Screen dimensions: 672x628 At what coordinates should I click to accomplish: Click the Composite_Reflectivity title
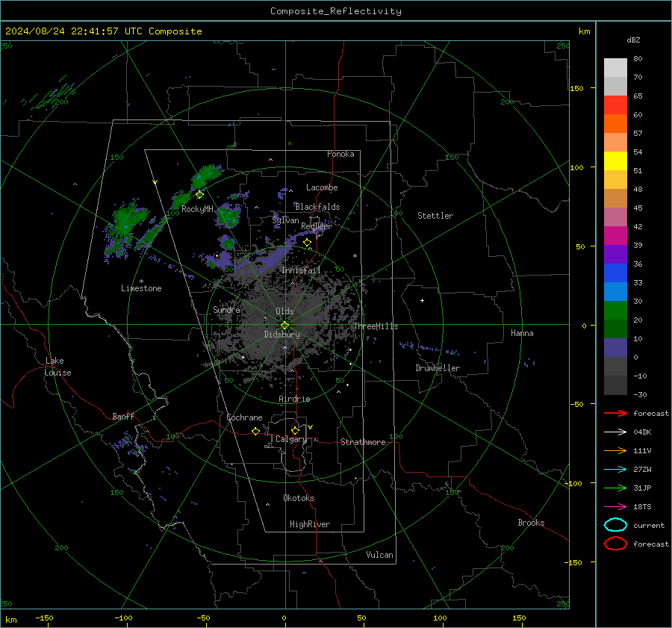click(x=336, y=11)
